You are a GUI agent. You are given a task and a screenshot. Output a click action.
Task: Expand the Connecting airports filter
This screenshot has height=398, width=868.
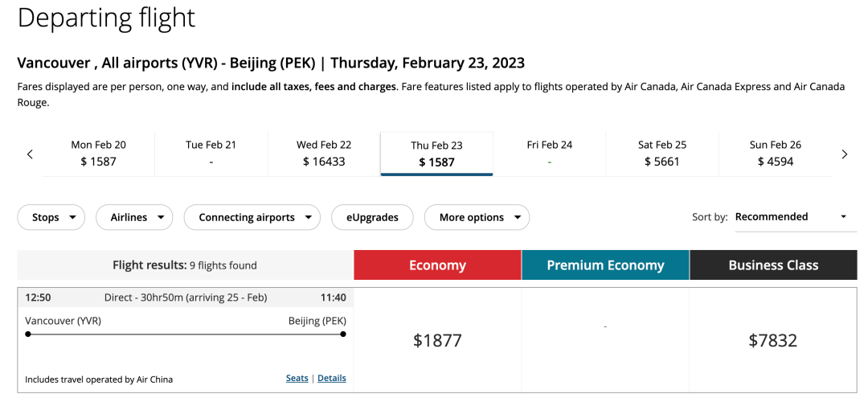252,218
